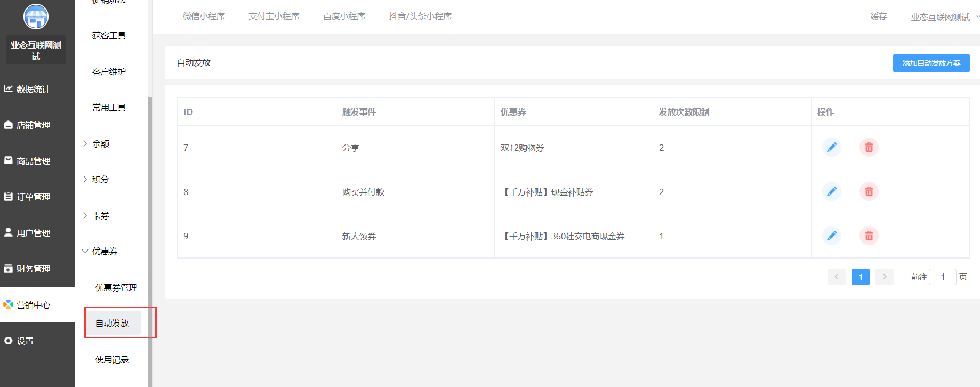Open the 业态互联网测试 account dropdown
Viewport: 980px width, 387px height.
click(x=944, y=17)
